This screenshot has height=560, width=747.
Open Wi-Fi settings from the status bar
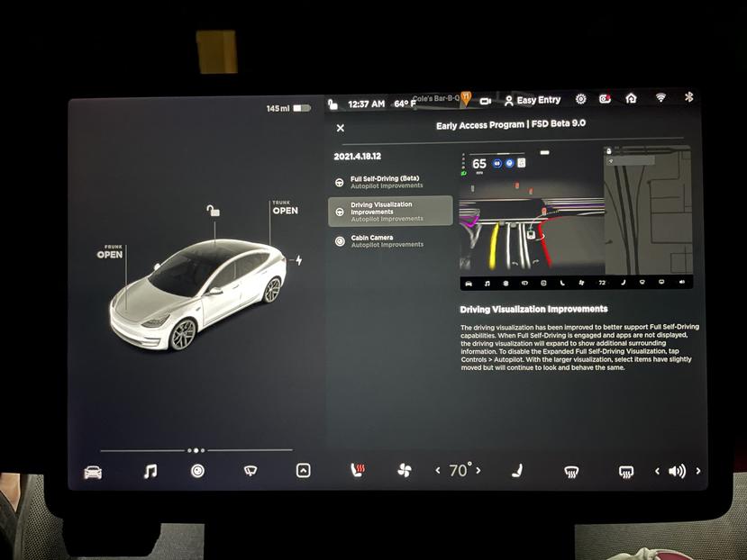pyautogui.click(x=660, y=99)
